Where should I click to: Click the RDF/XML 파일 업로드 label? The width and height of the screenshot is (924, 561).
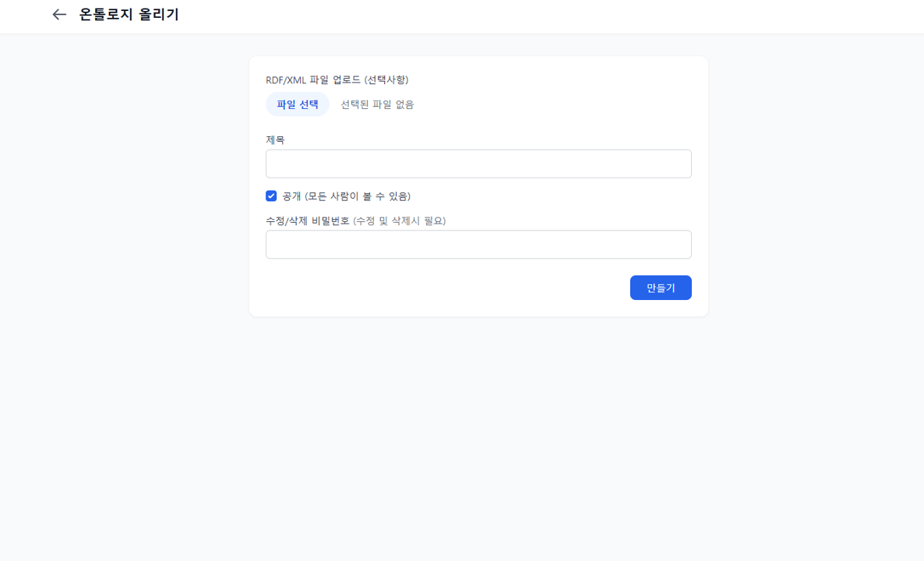[313, 79]
